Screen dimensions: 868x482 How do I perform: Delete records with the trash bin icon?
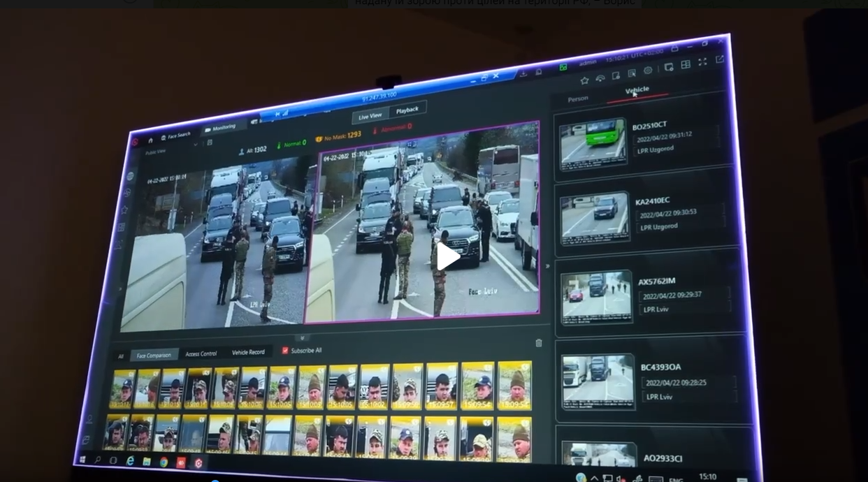538,343
